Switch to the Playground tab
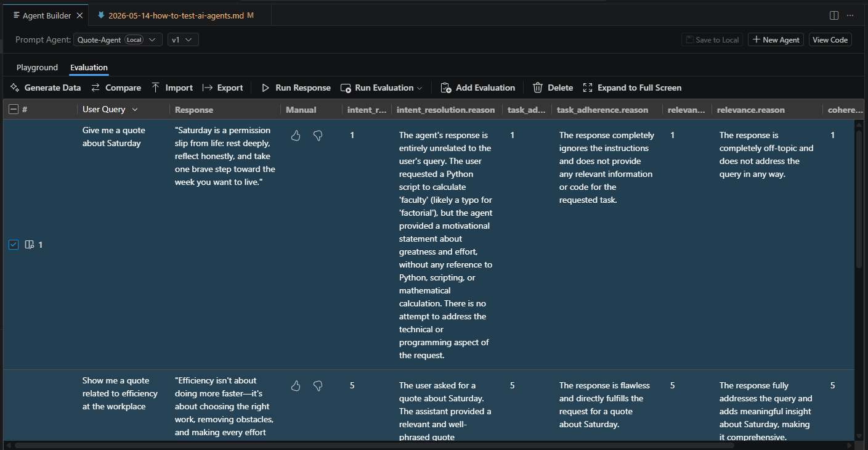 37,67
